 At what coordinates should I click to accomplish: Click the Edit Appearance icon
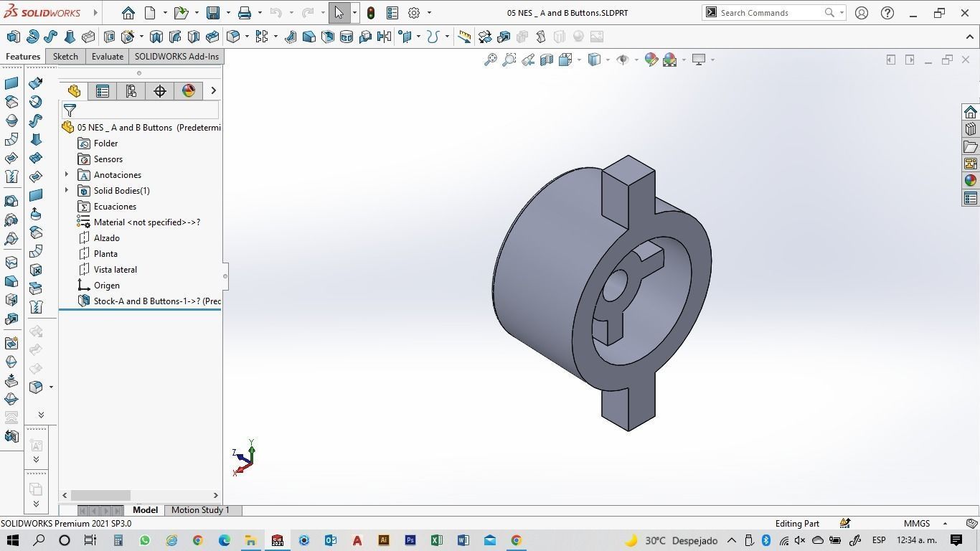click(x=651, y=60)
